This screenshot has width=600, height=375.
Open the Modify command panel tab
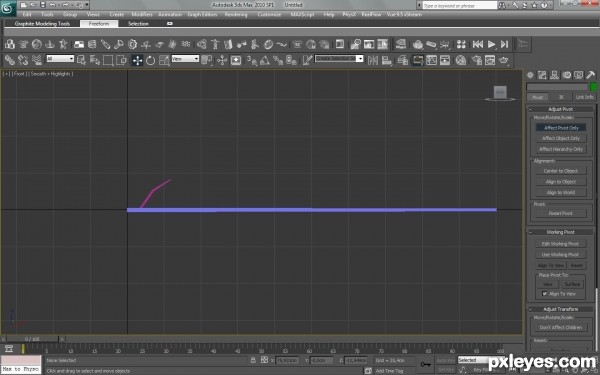coord(542,75)
